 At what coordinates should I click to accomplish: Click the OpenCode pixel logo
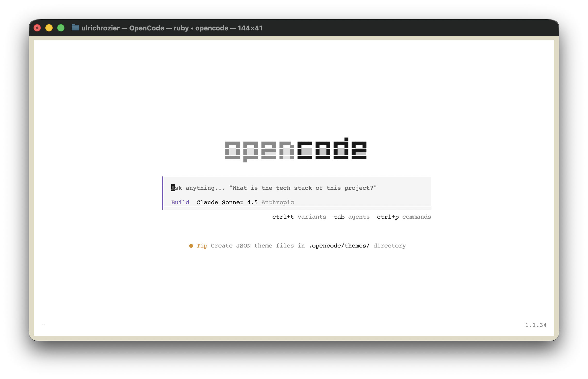coord(296,150)
